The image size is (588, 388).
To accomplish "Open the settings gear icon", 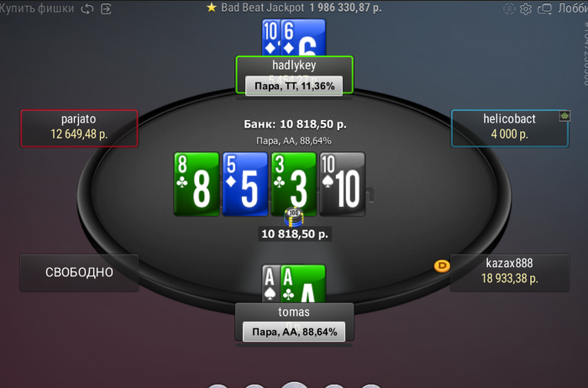I will (526, 8).
